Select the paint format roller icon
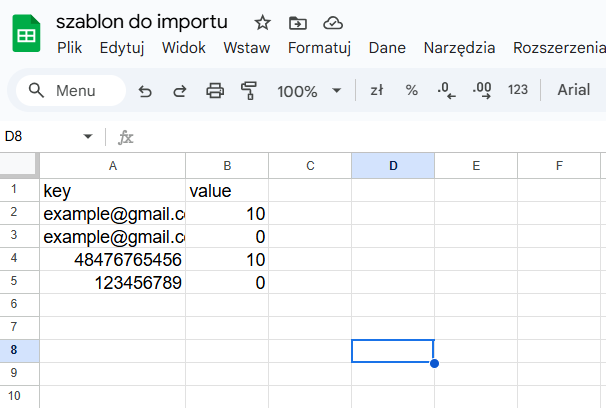 click(249, 91)
